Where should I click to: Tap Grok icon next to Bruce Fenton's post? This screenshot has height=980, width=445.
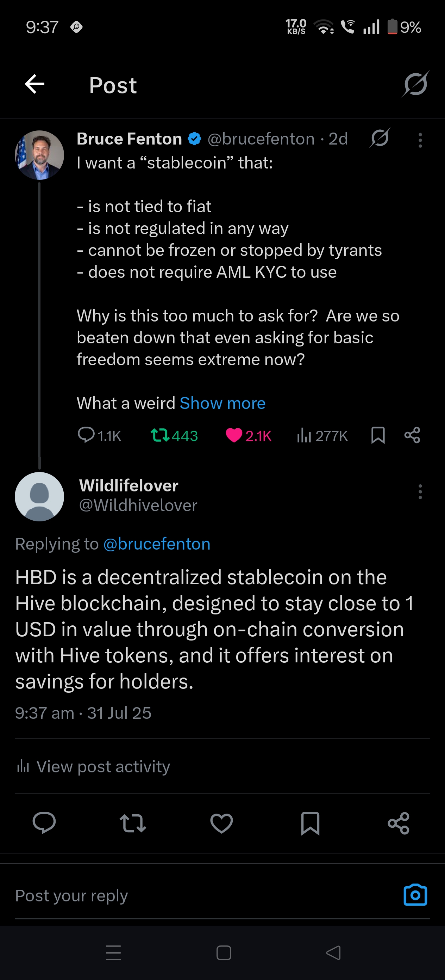pyautogui.click(x=380, y=138)
